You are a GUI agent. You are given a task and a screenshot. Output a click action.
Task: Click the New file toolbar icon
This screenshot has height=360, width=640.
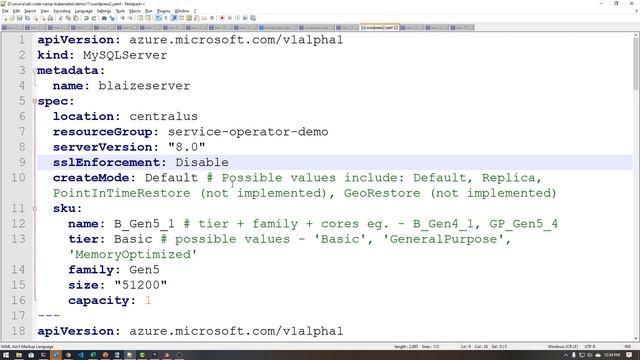tap(5, 18)
